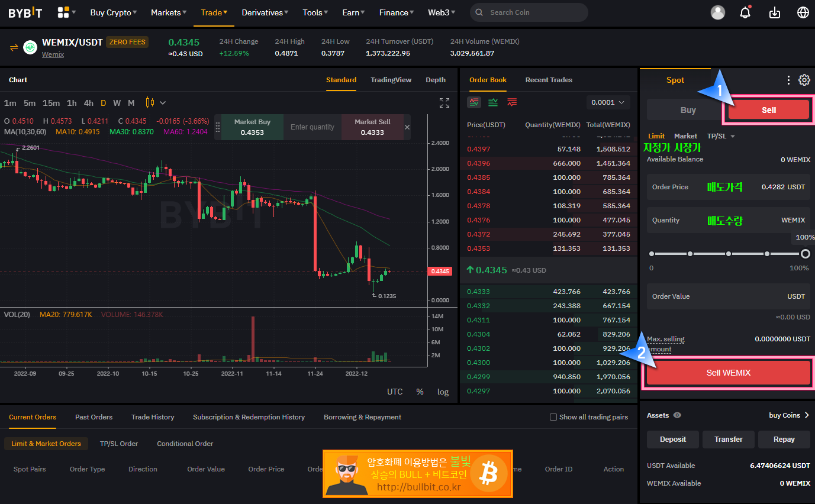Viewport: 815px width, 504px height.
Task: Click the Search Coin field
Action: coord(529,12)
